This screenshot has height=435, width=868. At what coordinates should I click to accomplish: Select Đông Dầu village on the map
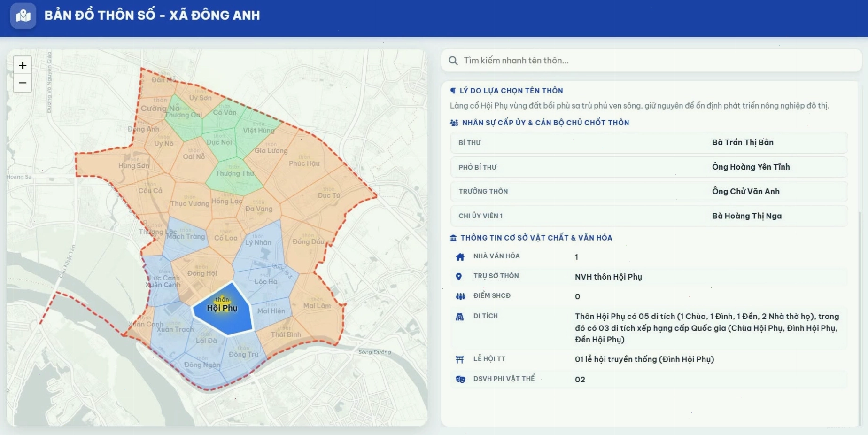[308, 242]
